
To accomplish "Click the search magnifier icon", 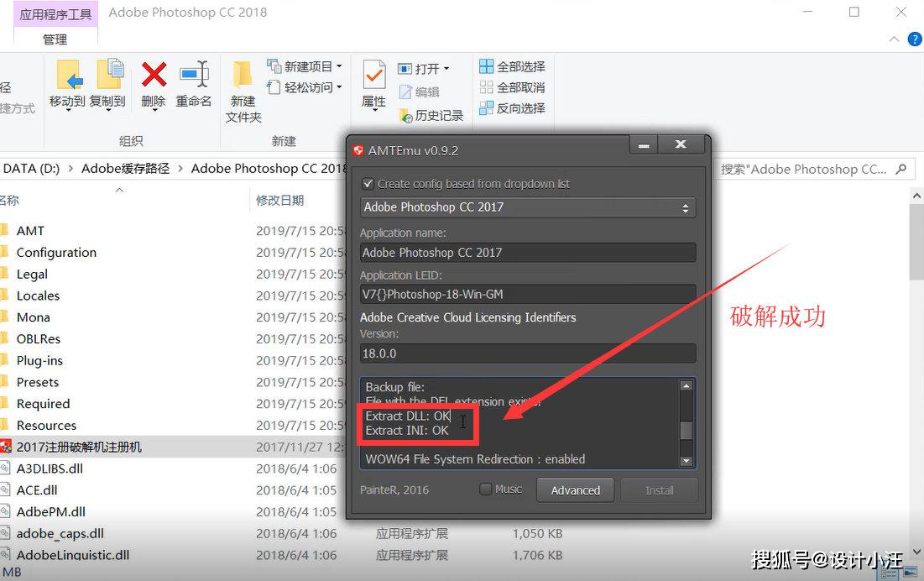I will [x=901, y=170].
